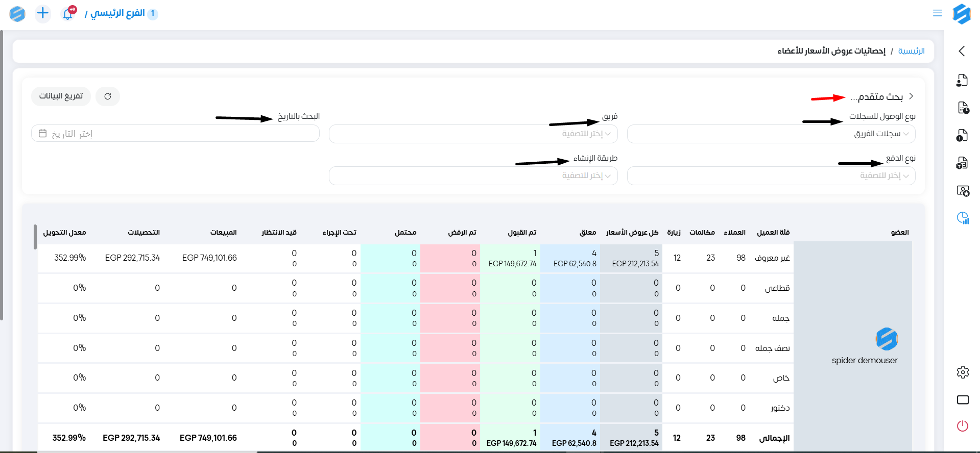
Task: Open the creation method dropdown
Action: pos(473,176)
